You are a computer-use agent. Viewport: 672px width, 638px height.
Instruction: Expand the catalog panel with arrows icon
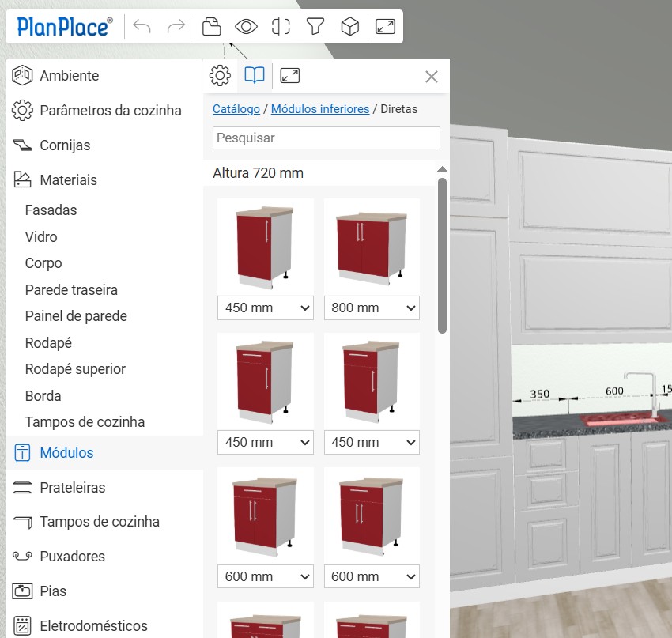coord(290,76)
